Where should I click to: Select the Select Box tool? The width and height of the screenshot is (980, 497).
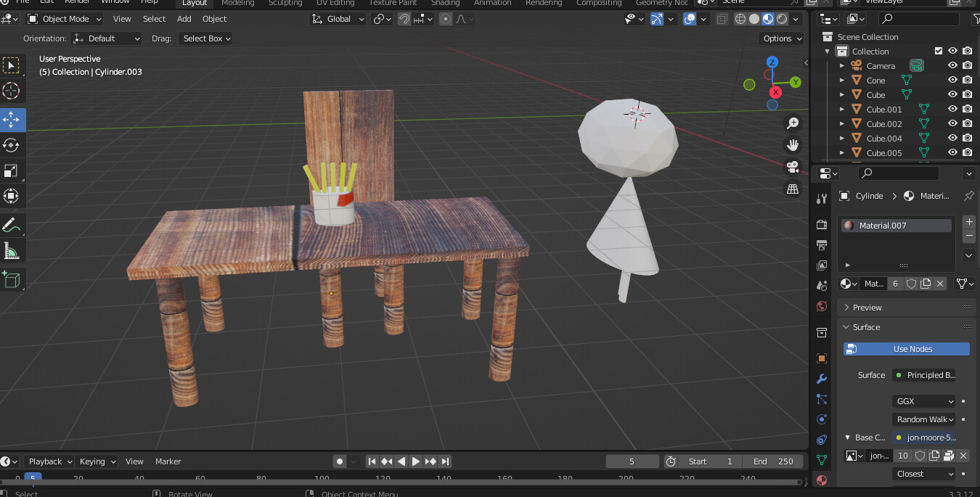11,66
